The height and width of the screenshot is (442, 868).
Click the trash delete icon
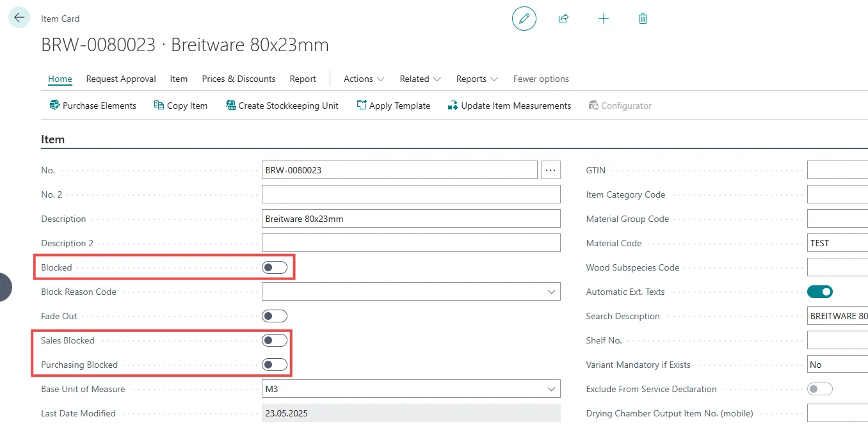(x=643, y=19)
